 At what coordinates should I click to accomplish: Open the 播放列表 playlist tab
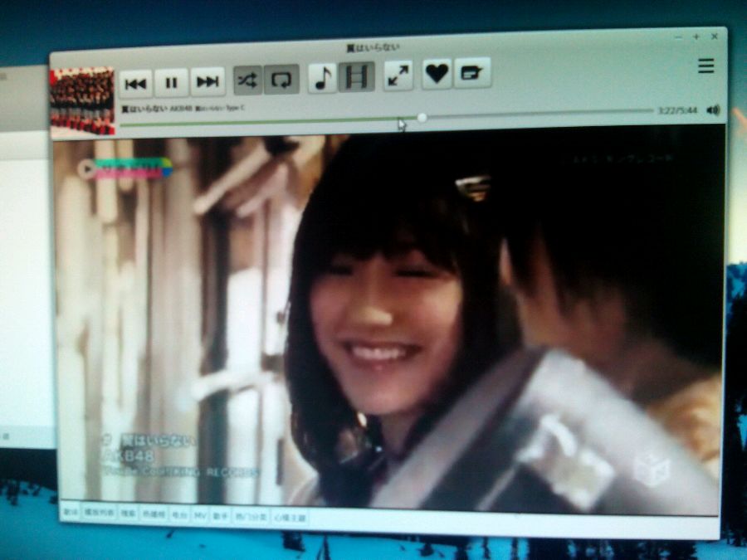click(99, 514)
